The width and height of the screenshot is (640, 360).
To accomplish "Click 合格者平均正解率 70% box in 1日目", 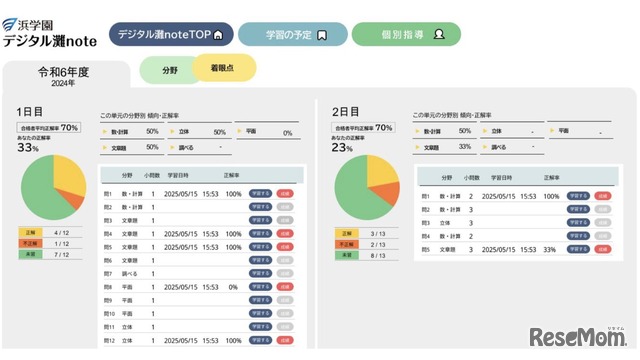I will 49,128.
